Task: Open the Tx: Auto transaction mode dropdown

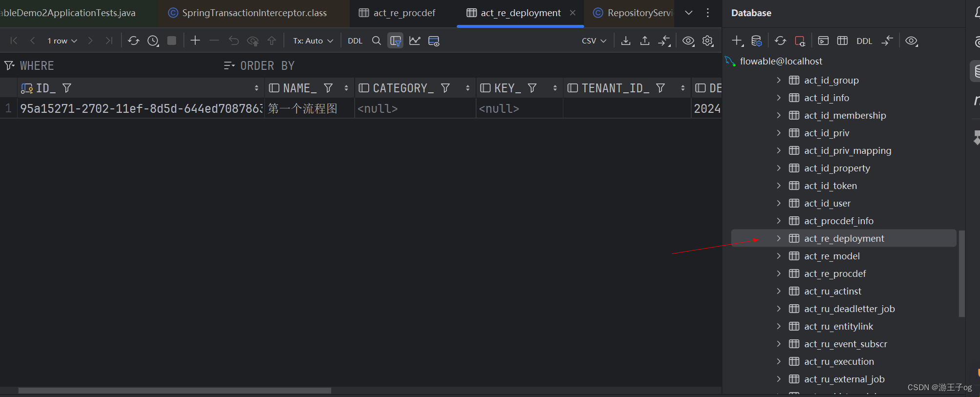Action: tap(313, 41)
